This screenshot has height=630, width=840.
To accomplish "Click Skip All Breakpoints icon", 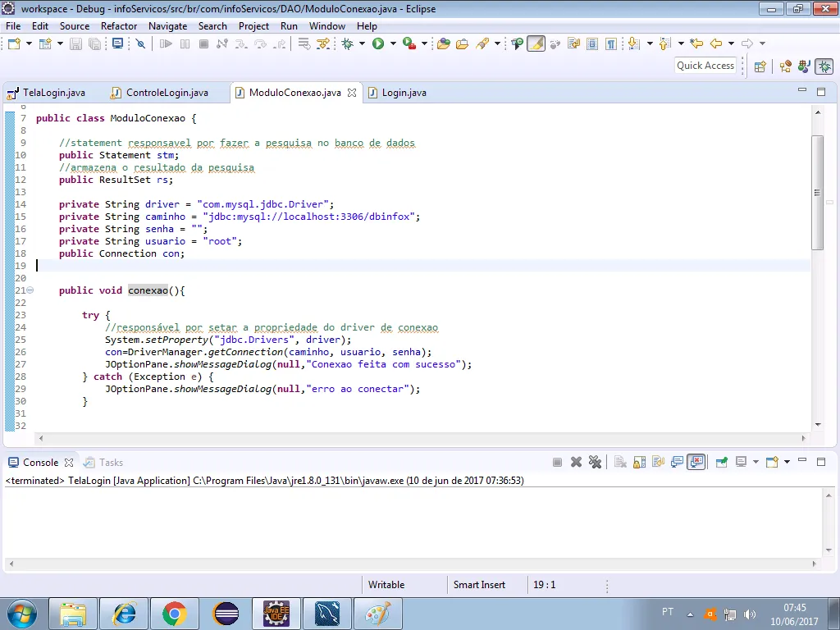I will pyautogui.click(x=139, y=43).
